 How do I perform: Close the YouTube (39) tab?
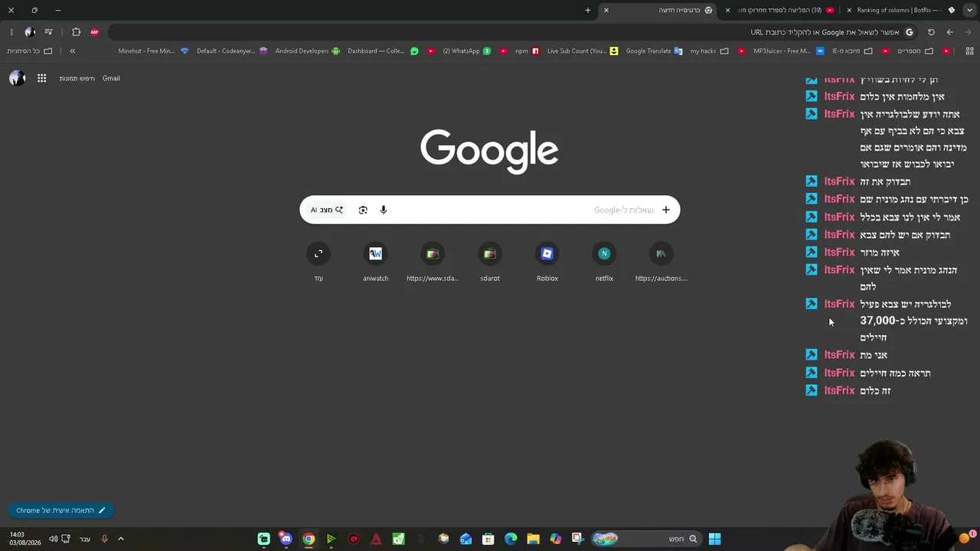pos(727,10)
